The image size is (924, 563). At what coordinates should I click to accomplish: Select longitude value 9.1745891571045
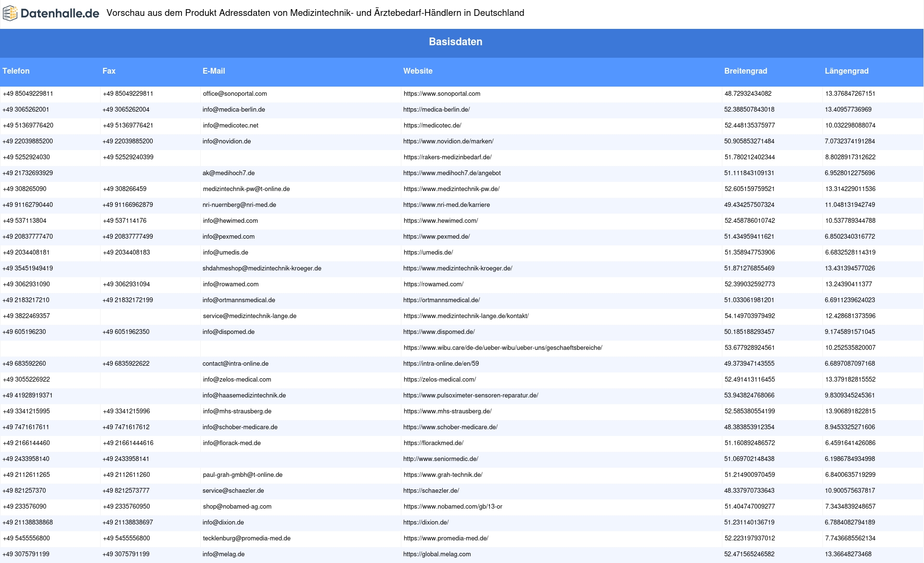(x=850, y=332)
